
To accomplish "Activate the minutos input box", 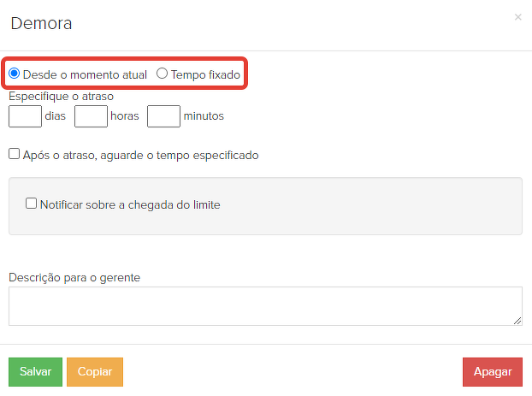I will pyautogui.click(x=163, y=116).
